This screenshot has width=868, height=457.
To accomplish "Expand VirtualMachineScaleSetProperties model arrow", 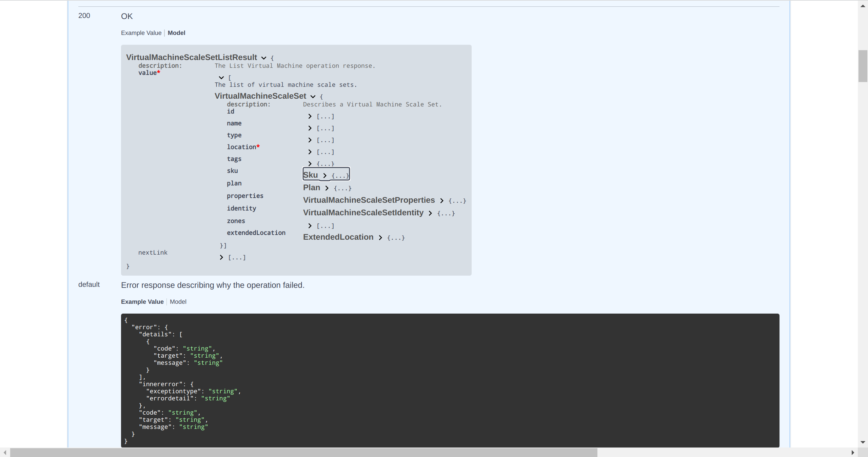I will tap(442, 201).
